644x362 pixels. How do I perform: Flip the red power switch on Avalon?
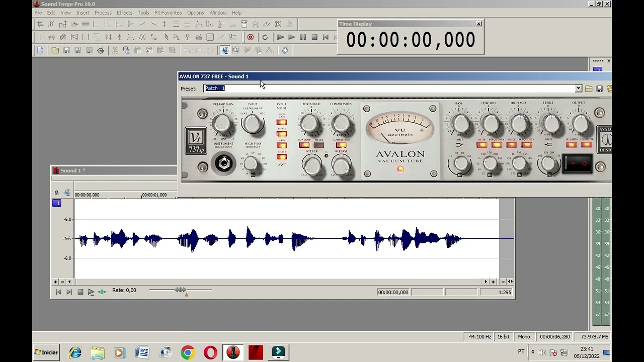[x=578, y=164]
